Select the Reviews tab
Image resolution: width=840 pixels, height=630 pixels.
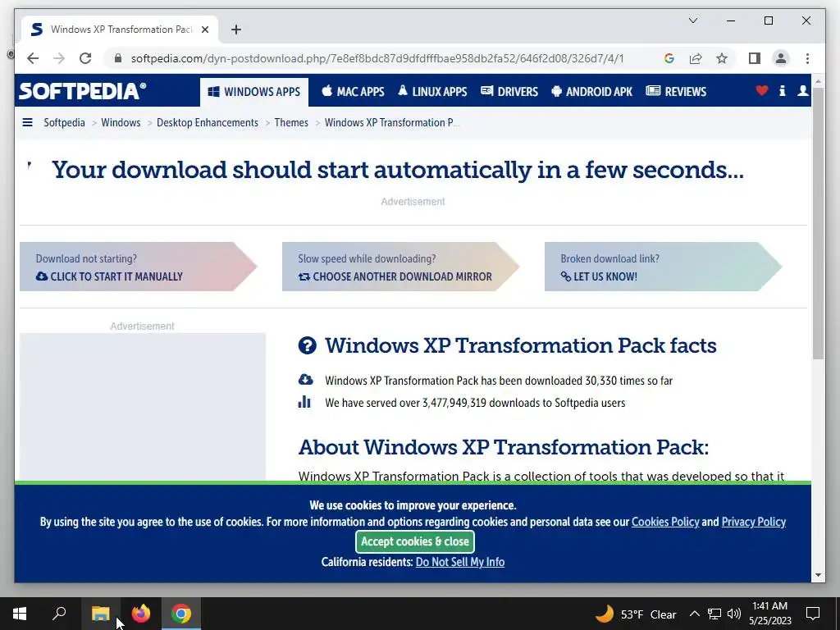click(x=676, y=92)
